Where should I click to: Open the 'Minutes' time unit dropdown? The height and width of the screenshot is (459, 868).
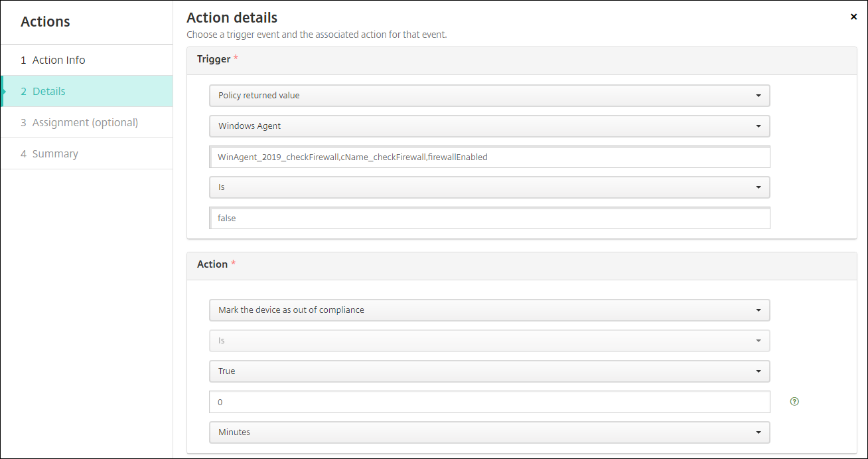pos(489,432)
